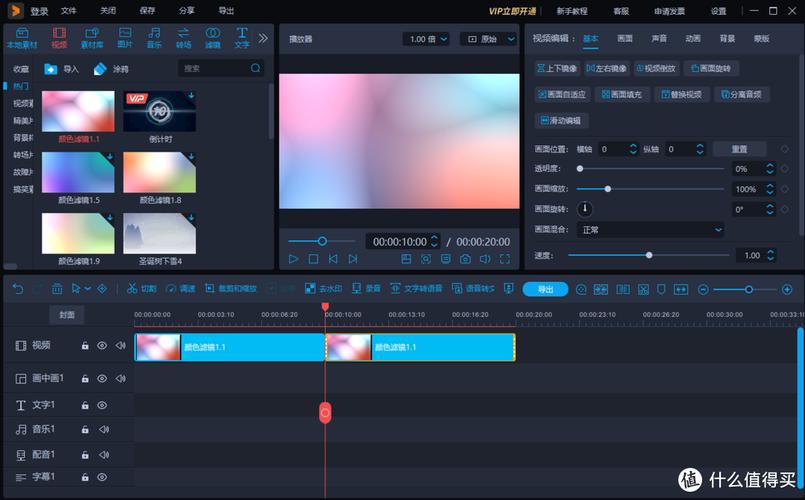Open the 转场 (Transitions) media category
Screen dimensions: 805x500
[183, 39]
